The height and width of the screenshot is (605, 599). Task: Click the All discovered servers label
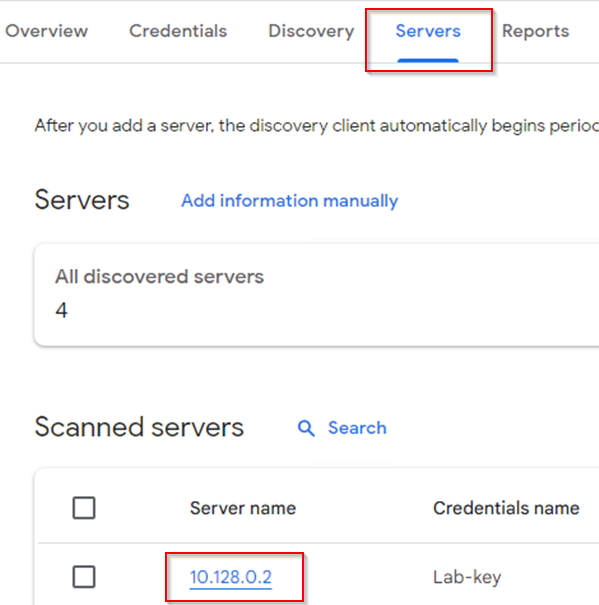point(159,277)
